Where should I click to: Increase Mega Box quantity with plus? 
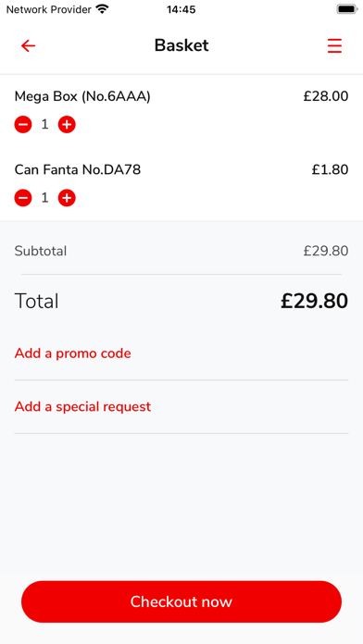tap(67, 124)
